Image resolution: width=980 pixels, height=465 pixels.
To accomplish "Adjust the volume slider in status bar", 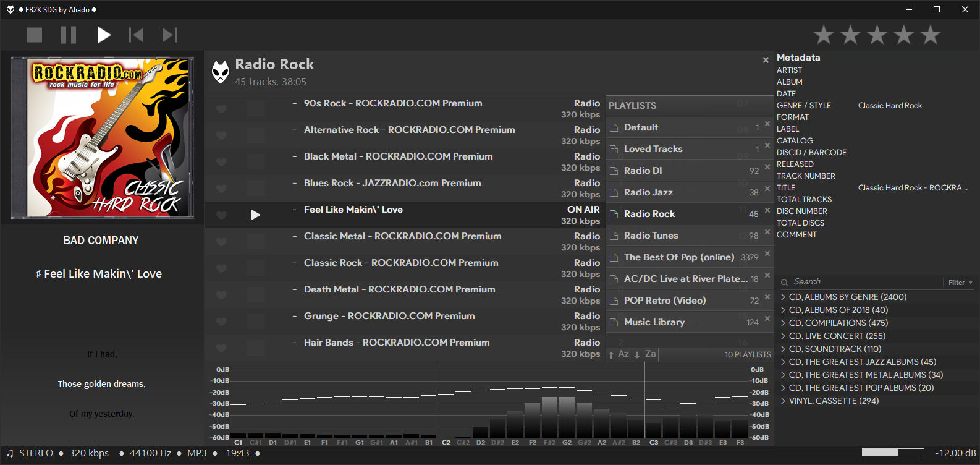I will 892,453.
